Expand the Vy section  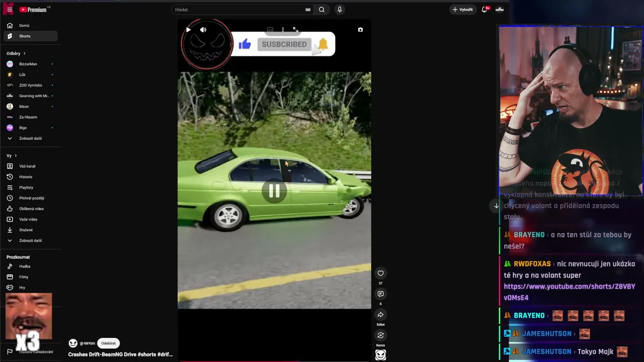[x=12, y=156]
